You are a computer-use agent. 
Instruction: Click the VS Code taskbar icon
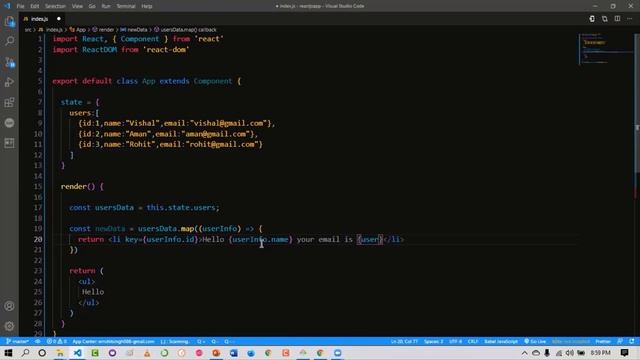pyautogui.click(x=77, y=353)
